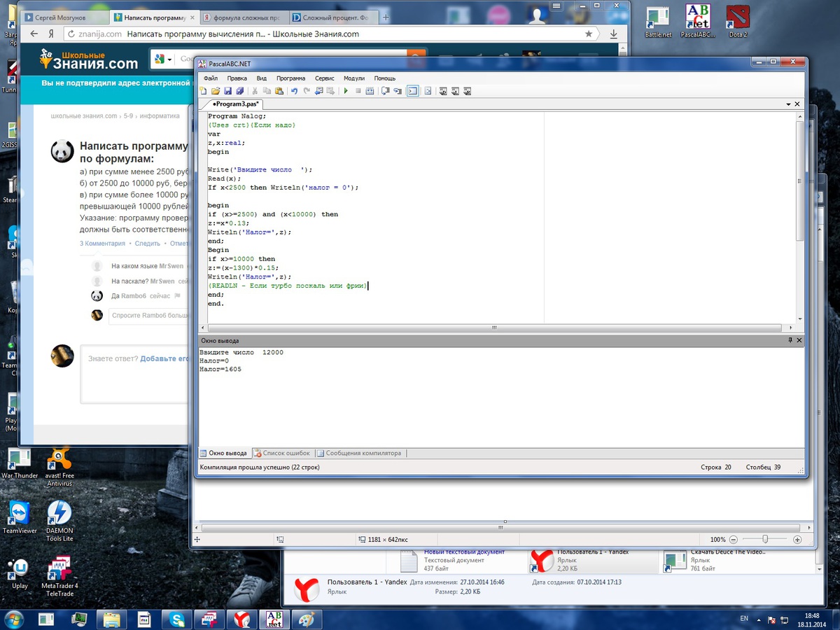Click the Следить link under the question

[147, 244]
